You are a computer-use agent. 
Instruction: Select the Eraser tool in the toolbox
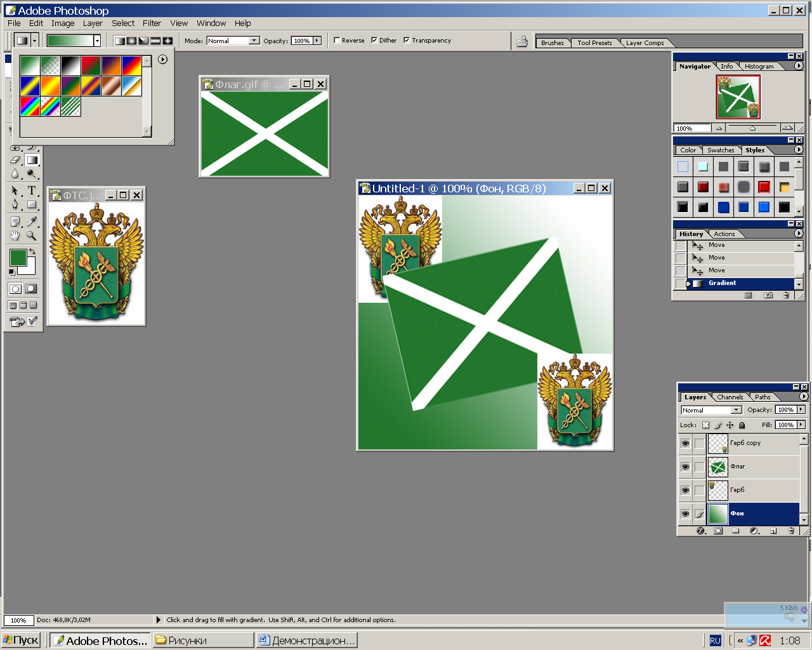(15, 160)
